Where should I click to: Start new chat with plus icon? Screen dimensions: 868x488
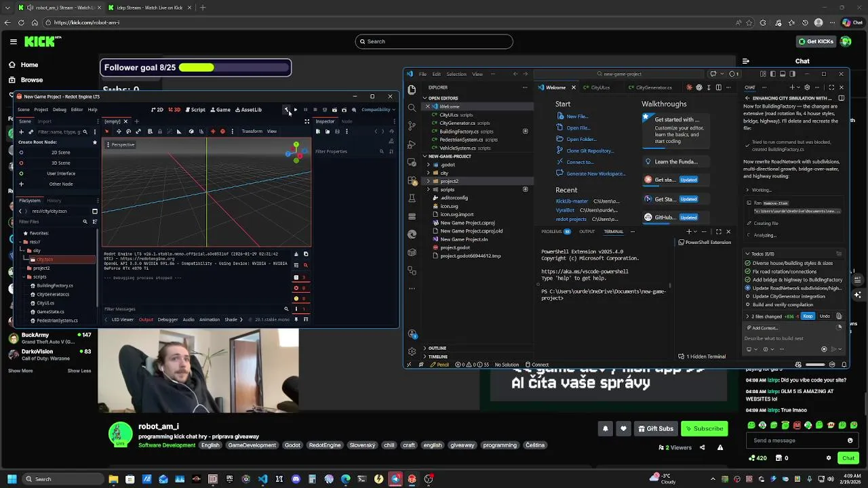(x=793, y=87)
